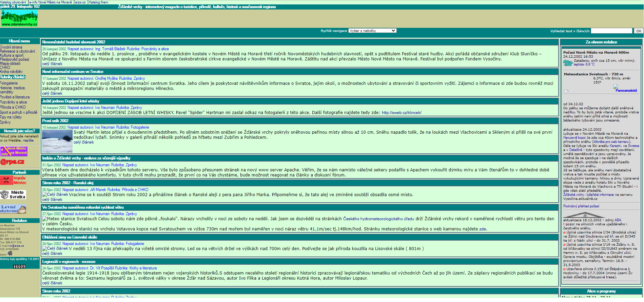
Task: Open the e-info Nové Město na Moravě banner
Action: click(x=14, y=151)
